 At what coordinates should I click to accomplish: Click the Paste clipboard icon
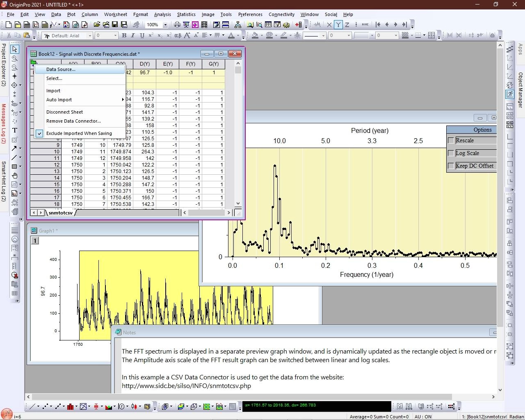[27, 36]
